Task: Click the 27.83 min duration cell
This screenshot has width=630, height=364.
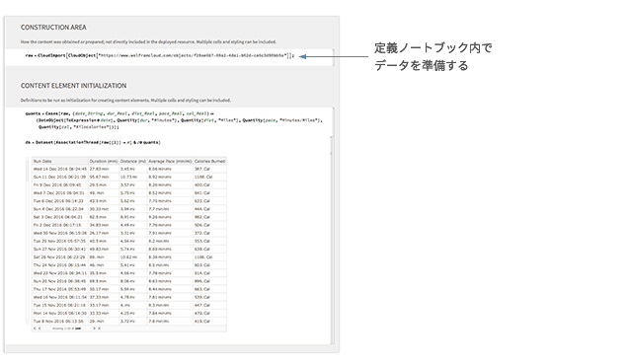Action: pyautogui.click(x=104, y=169)
